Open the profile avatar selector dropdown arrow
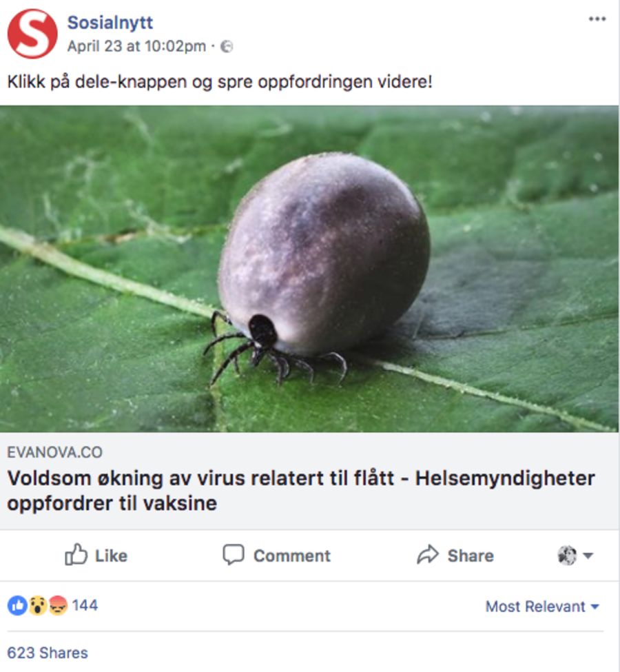620x672 pixels. click(x=588, y=556)
